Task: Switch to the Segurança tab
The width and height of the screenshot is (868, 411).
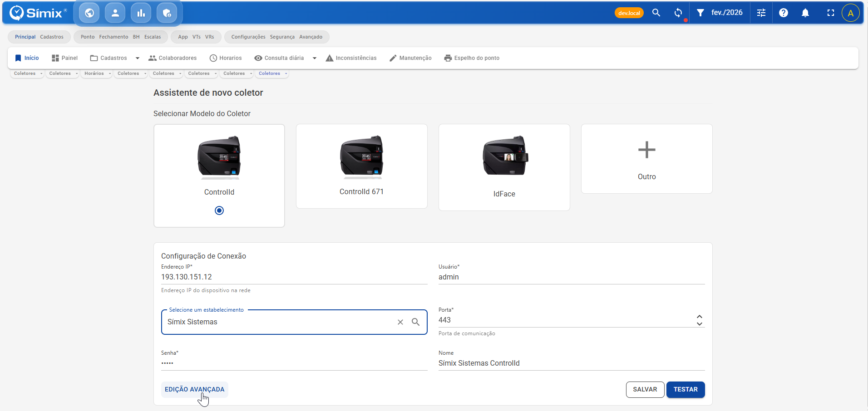Action: tap(282, 37)
